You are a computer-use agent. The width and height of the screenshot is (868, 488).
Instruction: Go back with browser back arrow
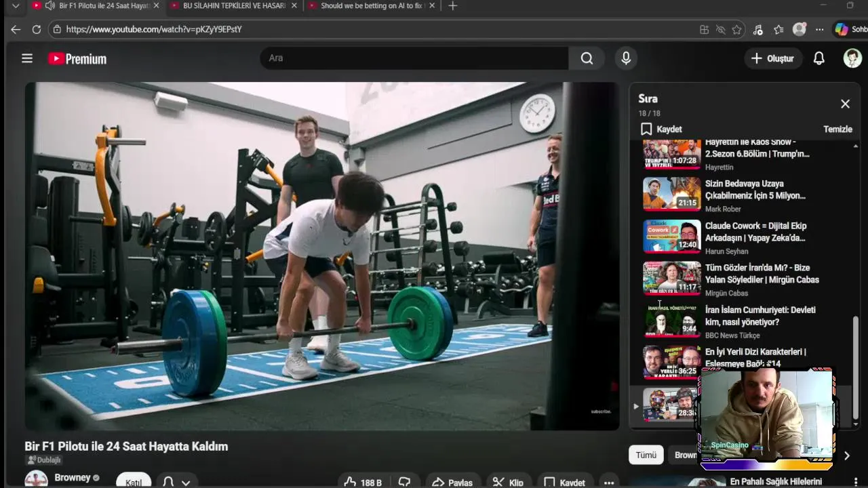pyautogui.click(x=16, y=29)
